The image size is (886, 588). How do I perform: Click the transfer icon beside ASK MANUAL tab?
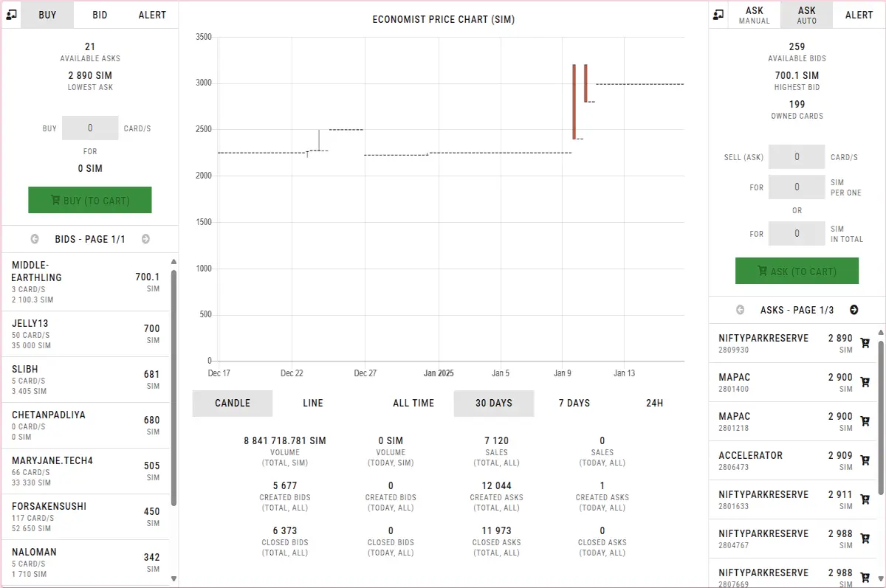tap(718, 15)
